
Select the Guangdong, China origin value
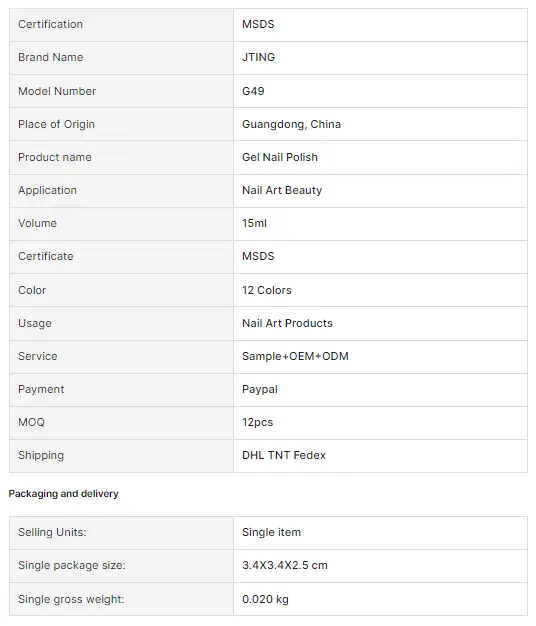point(291,124)
